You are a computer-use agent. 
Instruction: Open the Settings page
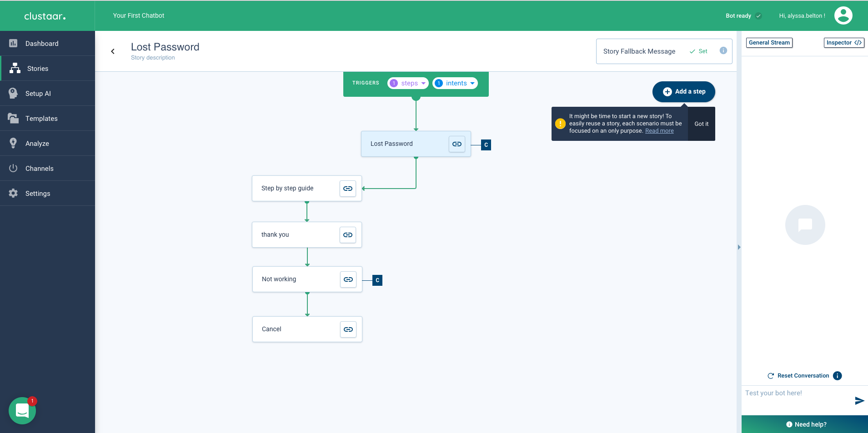point(47,194)
